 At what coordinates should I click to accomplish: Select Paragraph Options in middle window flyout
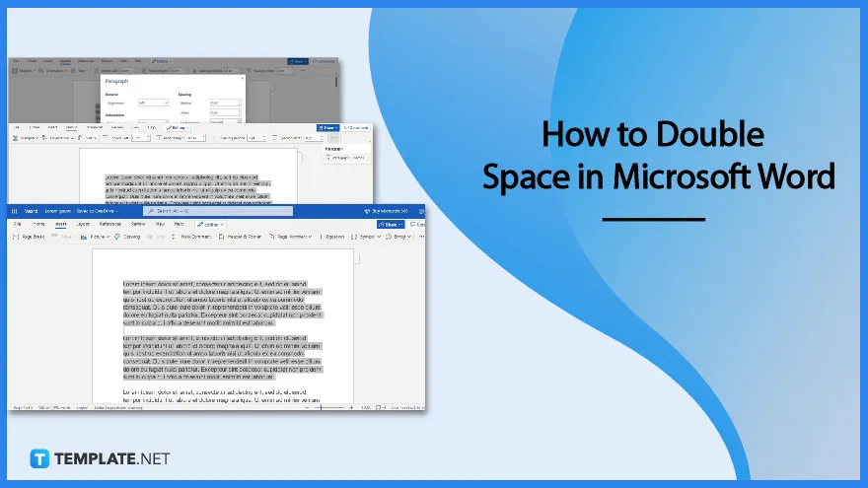[346, 158]
